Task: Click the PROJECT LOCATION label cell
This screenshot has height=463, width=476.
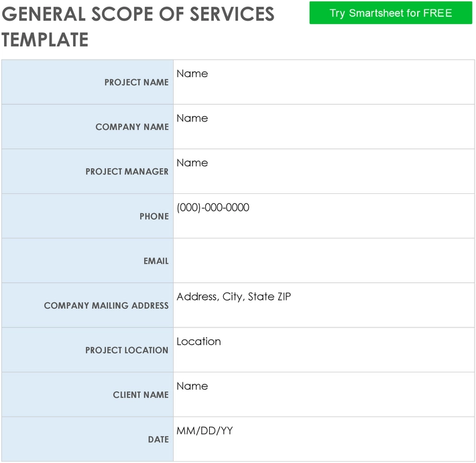Action: coord(88,350)
